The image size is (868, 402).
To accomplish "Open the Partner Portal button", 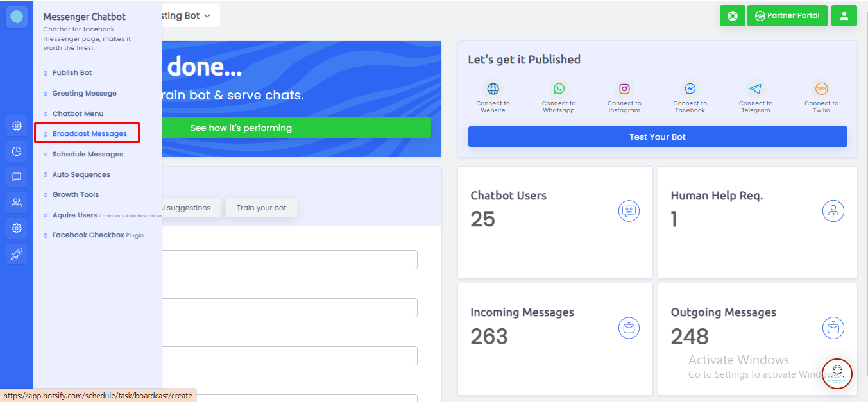I will 787,16.
